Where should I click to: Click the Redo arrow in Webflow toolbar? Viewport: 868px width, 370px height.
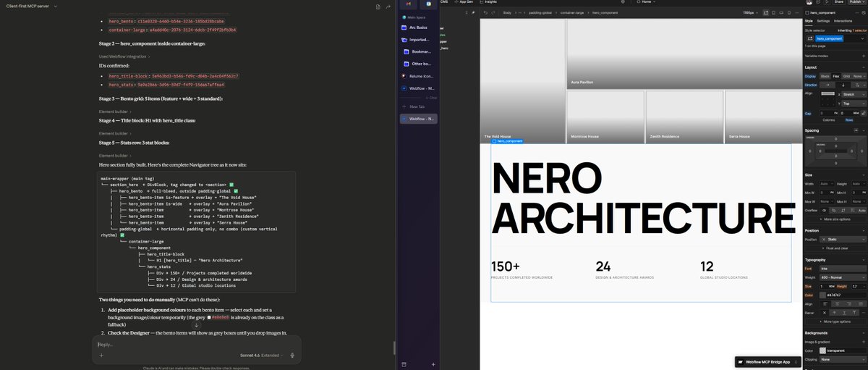click(x=493, y=13)
